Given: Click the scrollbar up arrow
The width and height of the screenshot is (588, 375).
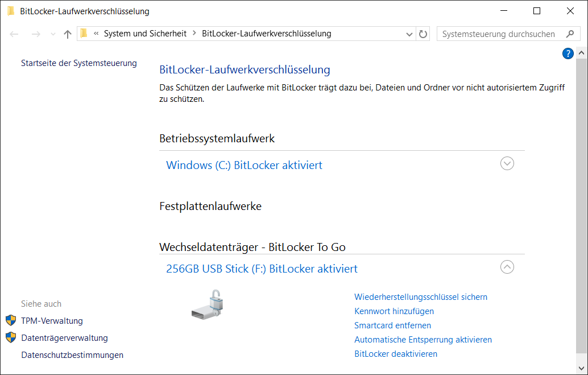Looking at the screenshot, I should click(x=581, y=53).
